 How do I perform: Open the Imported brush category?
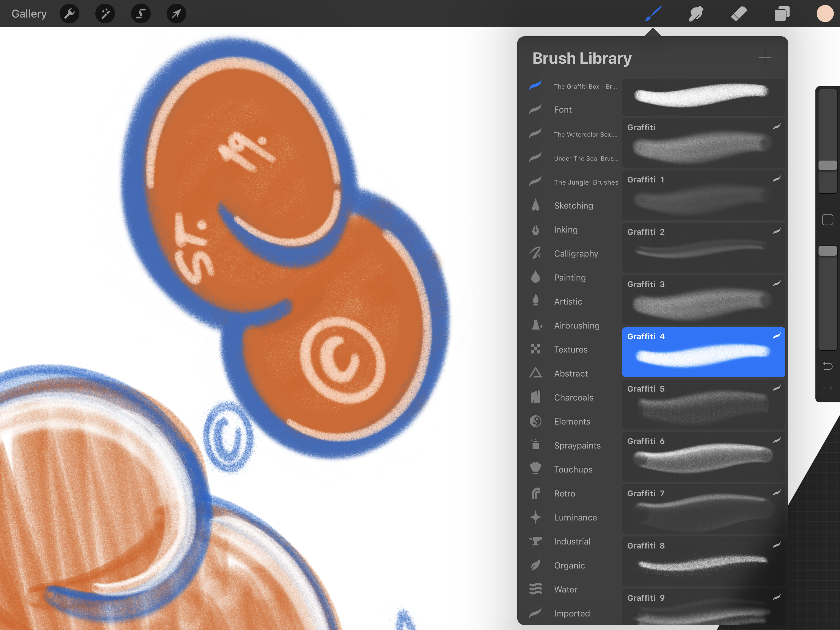(572, 613)
